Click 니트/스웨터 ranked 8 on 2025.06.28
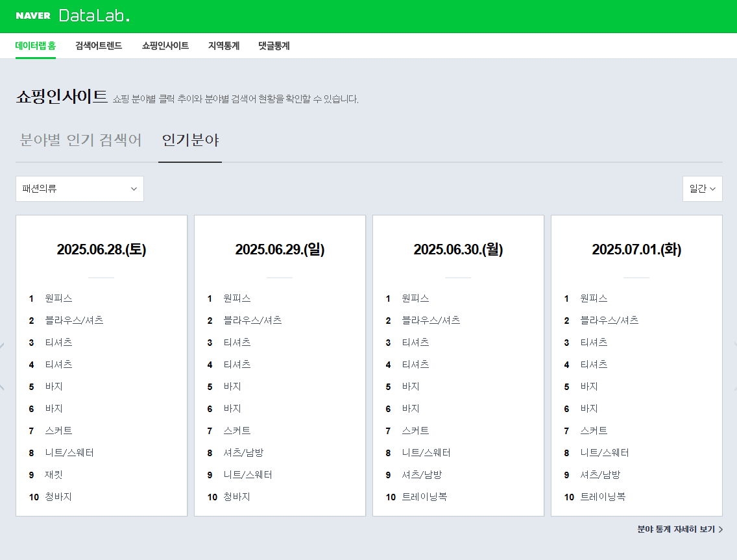 tap(69, 453)
